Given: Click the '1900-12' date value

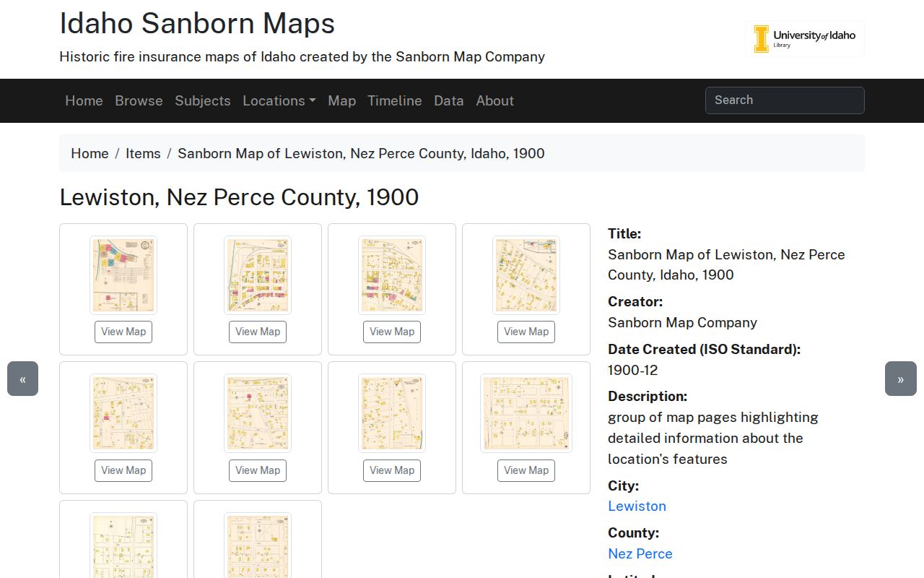Looking at the screenshot, I should tap(633, 370).
